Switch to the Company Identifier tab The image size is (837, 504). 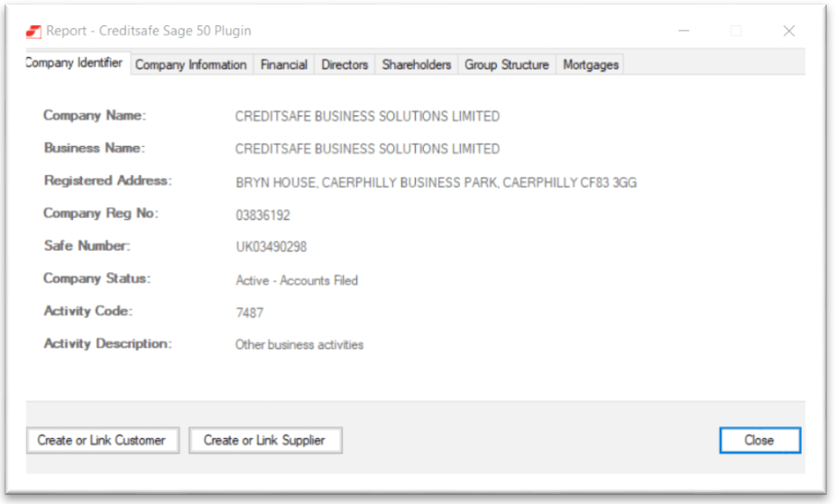tap(77, 63)
